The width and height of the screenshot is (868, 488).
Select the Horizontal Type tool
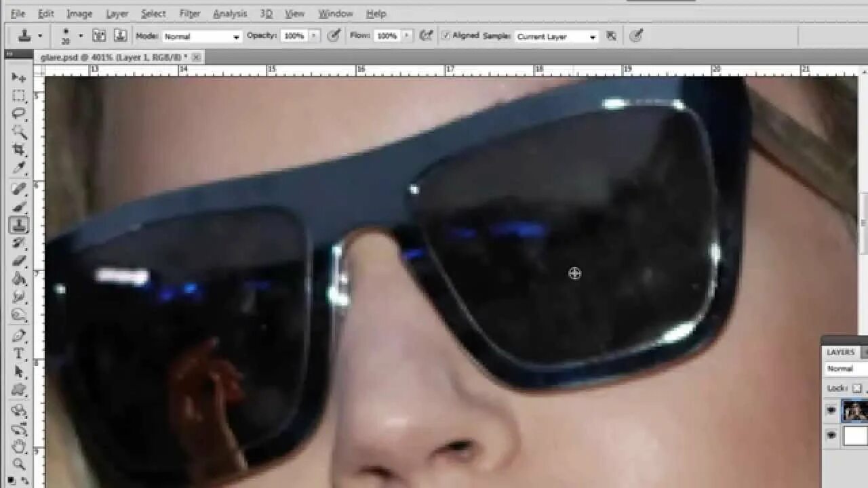pyautogui.click(x=19, y=354)
